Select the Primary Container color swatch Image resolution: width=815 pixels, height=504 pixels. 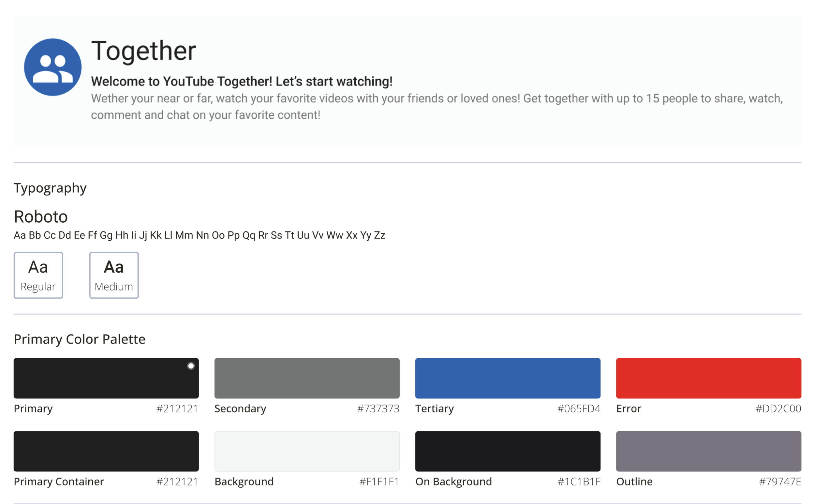point(106,451)
